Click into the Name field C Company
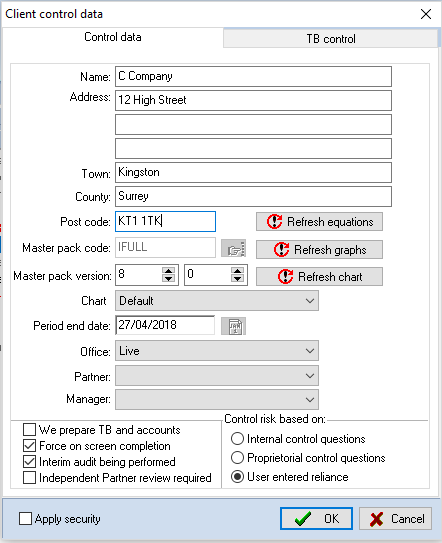The width and height of the screenshot is (442, 543). [253, 77]
